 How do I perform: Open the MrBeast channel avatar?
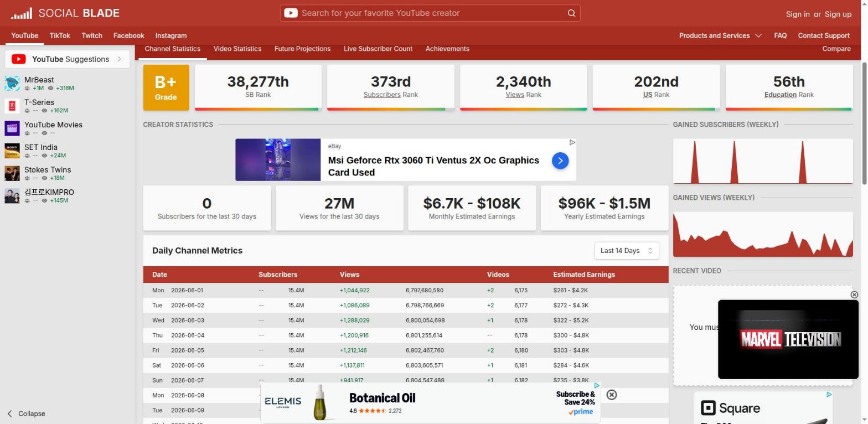click(x=12, y=84)
